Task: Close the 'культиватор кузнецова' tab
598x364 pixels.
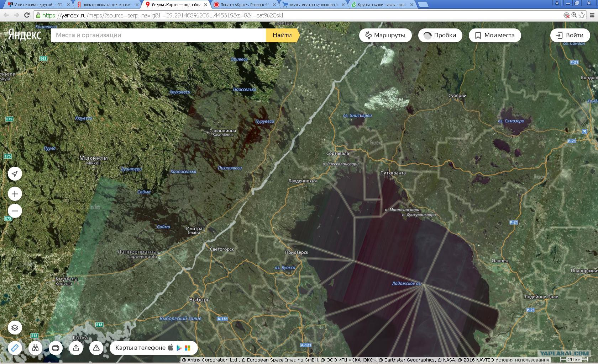Action: tap(343, 5)
